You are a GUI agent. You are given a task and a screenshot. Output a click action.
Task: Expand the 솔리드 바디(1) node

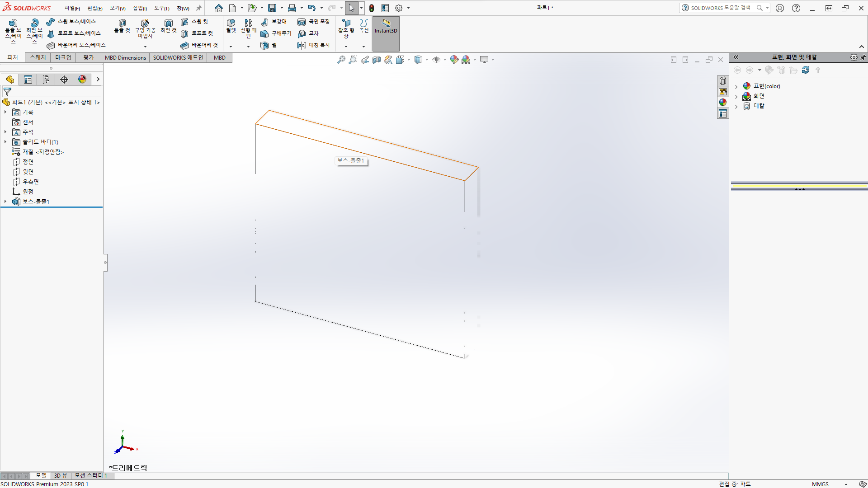coord(5,142)
